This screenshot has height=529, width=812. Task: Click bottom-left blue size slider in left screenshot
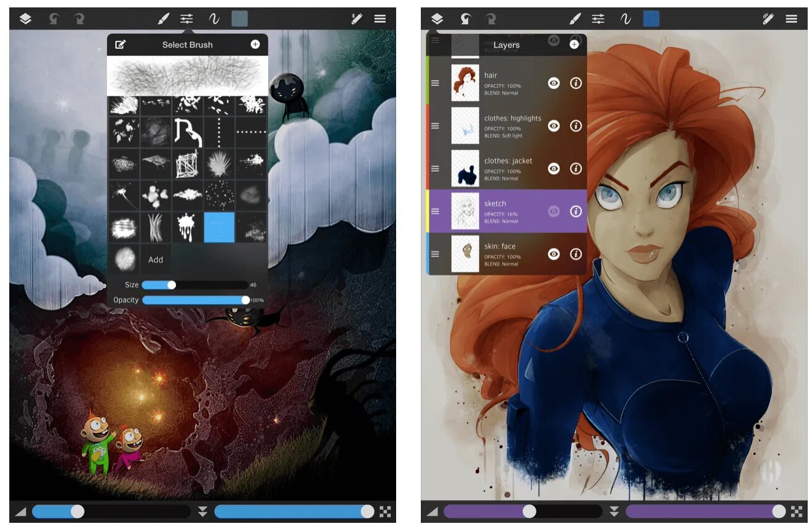coord(111,511)
